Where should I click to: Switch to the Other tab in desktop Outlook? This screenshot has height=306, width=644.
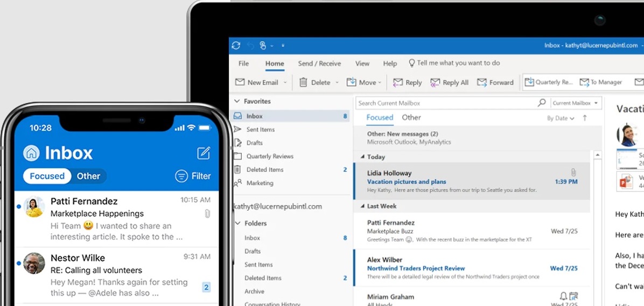tap(411, 118)
